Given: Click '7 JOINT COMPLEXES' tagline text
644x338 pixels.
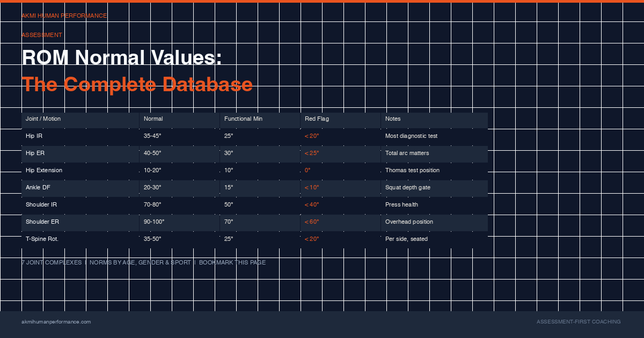Looking at the screenshot, I should point(52,263).
